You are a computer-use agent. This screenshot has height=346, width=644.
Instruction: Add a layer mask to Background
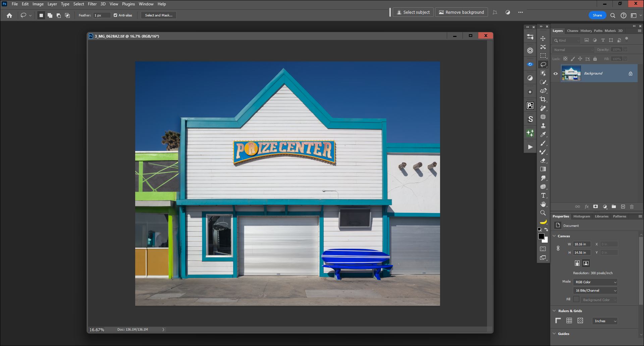point(595,207)
